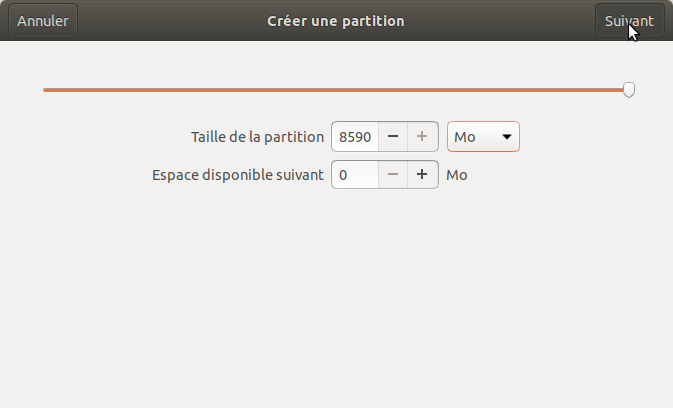Screen dimensions: 673x408
Task: Increase partition size with plus button
Action: pyautogui.click(x=423, y=137)
